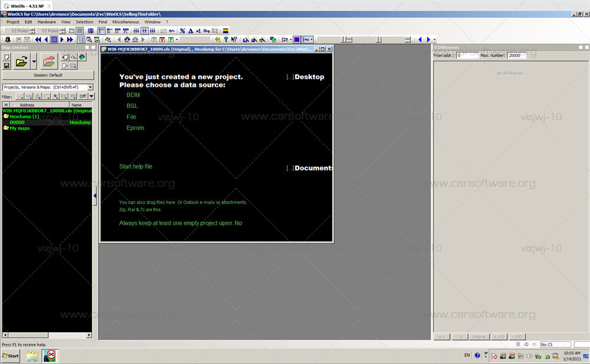Open the Miscellaneous menu
This screenshot has width=590, height=364.
(x=126, y=22)
